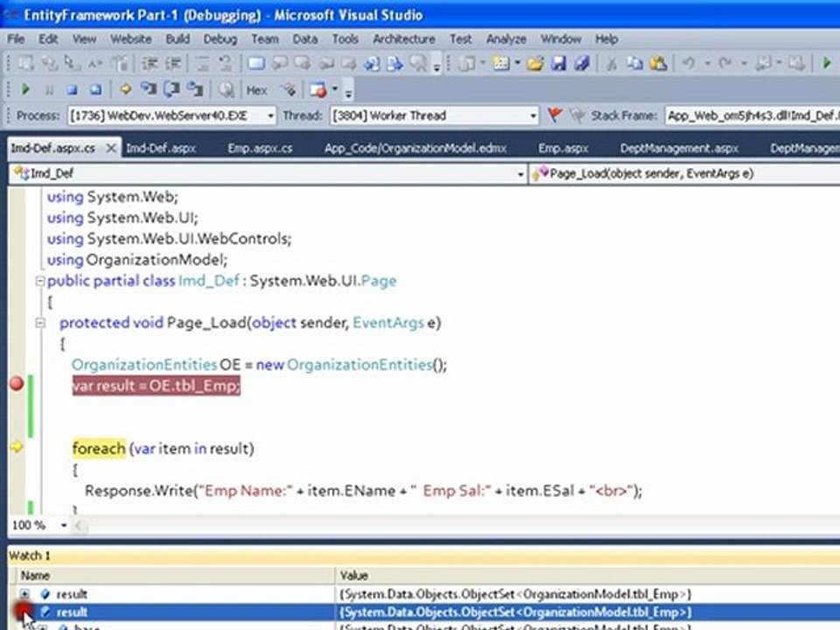Image resolution: width=840 pixels, height=630 pixels.
Task: Click the QuickWatch icon beside the Hex button
Action: pyautogui.click(x=226, y=89)
